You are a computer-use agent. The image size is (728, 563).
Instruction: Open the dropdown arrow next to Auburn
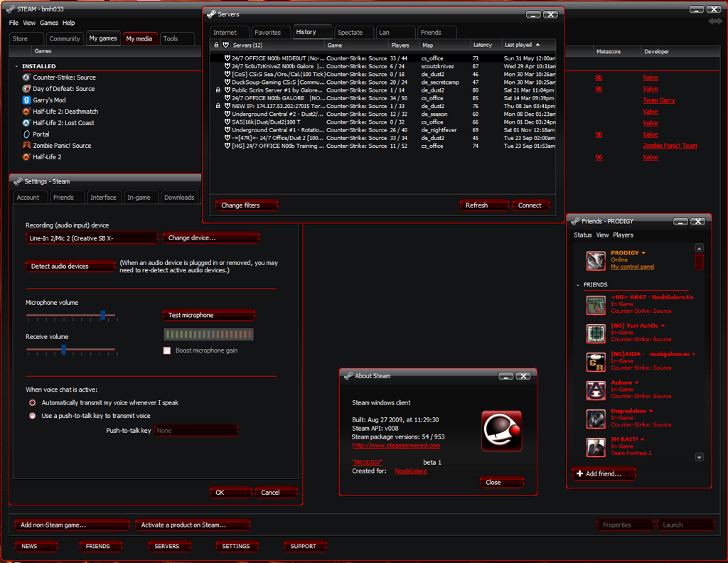pyautogui.click(x=636, y=383)
